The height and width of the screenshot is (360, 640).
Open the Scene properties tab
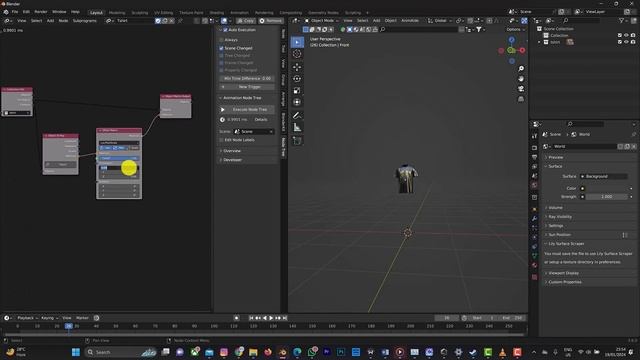pyautogui.click(x=534, y=176)
